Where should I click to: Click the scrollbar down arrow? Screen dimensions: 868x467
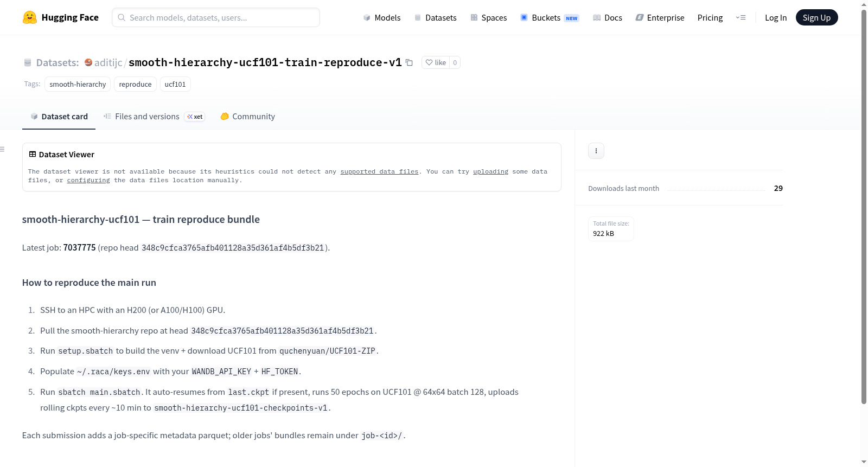[x=864, y=462]
